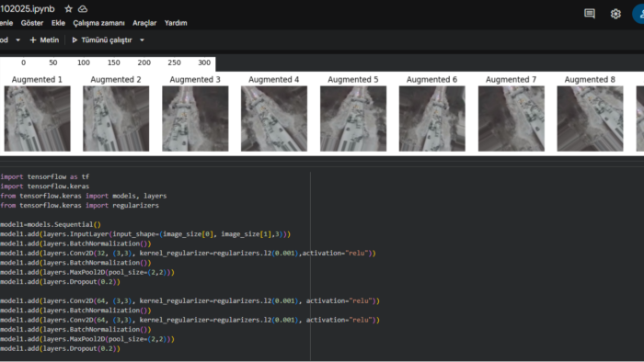Click the axis tick label '300'
644x362 pixels.
204,62
